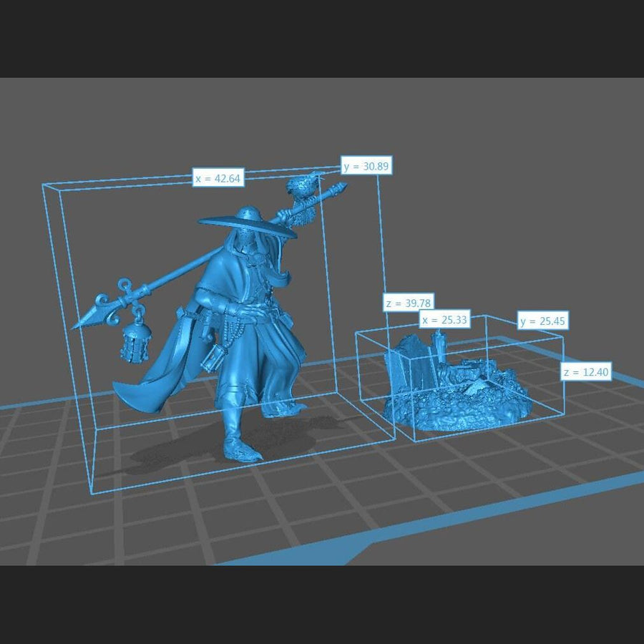Image resolution: width=644 pixels, height=644 pixels.
Task: Select the cloaked warrior figure model
Action: (243, 336)
